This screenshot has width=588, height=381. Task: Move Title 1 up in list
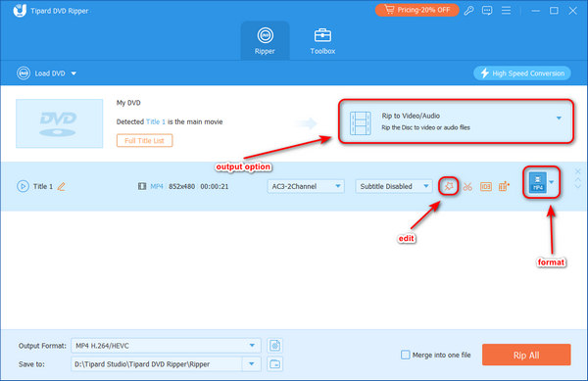click(577, 179)
